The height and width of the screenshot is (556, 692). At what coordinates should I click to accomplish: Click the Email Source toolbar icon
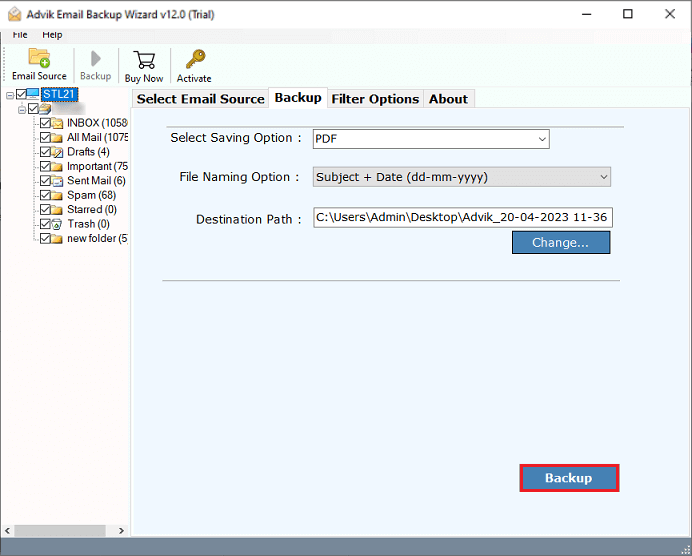click(39, 58)
